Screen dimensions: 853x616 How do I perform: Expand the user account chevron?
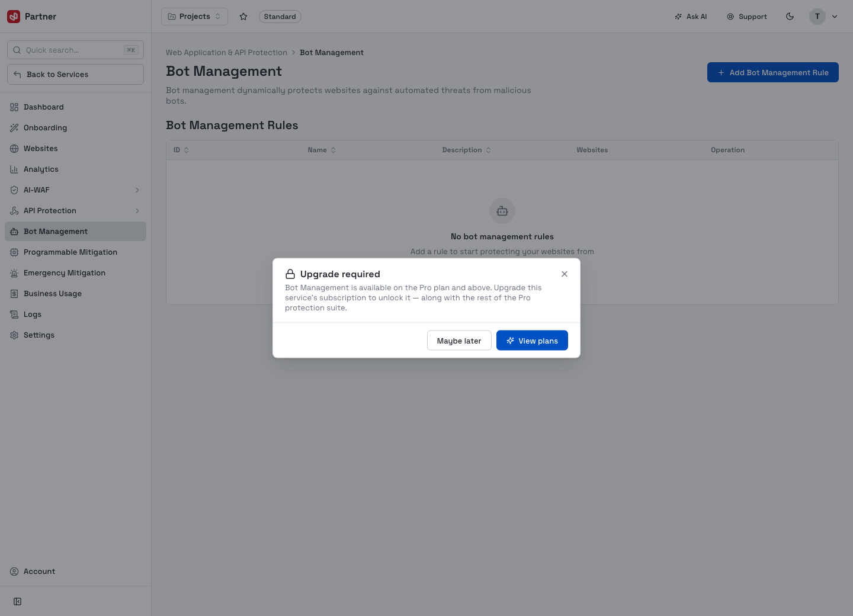tap(835, 17)
